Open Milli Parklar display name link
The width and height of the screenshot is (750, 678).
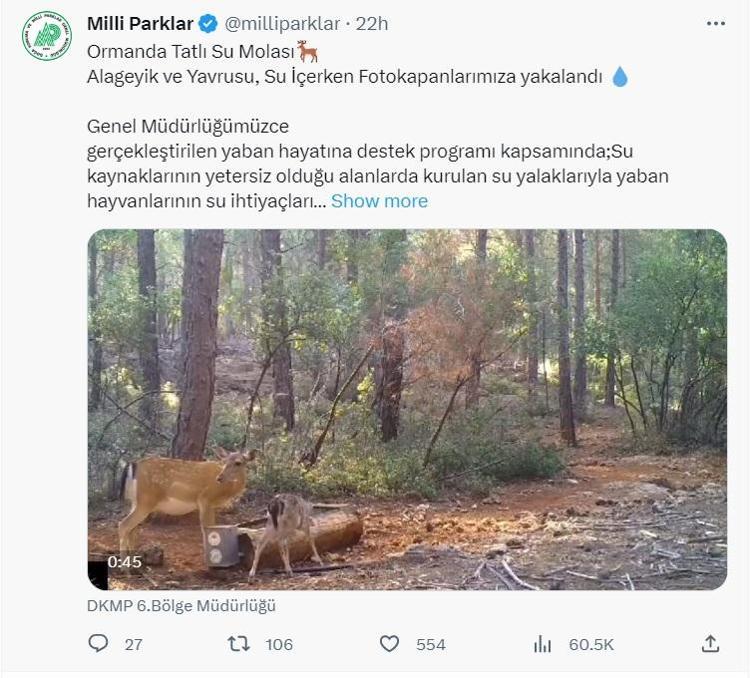pos(140,23)
